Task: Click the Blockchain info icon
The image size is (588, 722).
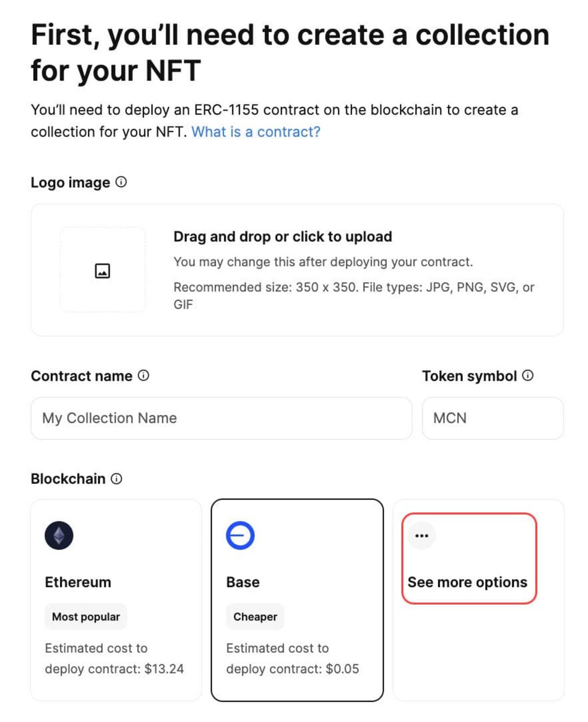Action: pos(117,478)
